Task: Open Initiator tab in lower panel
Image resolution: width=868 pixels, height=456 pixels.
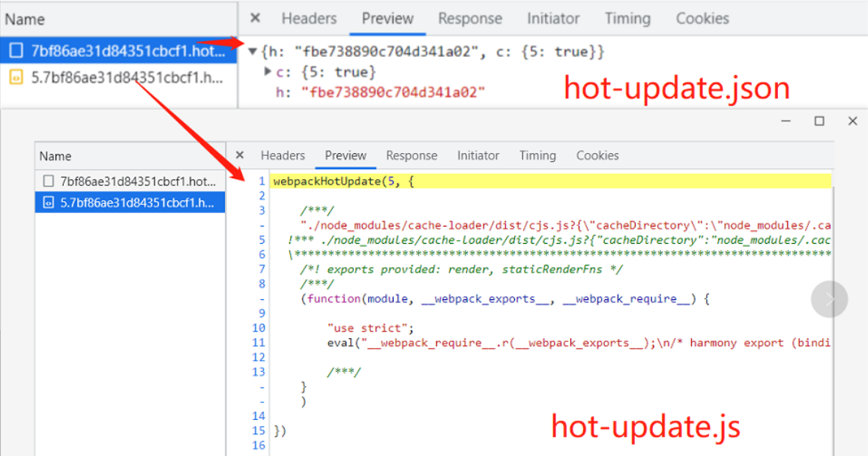Action: coord(478,156)
